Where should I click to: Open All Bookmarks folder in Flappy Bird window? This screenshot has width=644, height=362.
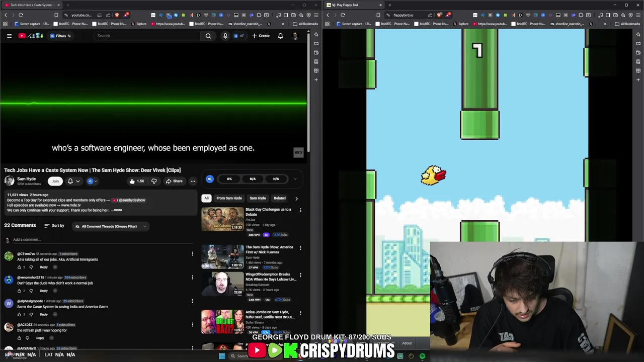(x=628, y=24)
